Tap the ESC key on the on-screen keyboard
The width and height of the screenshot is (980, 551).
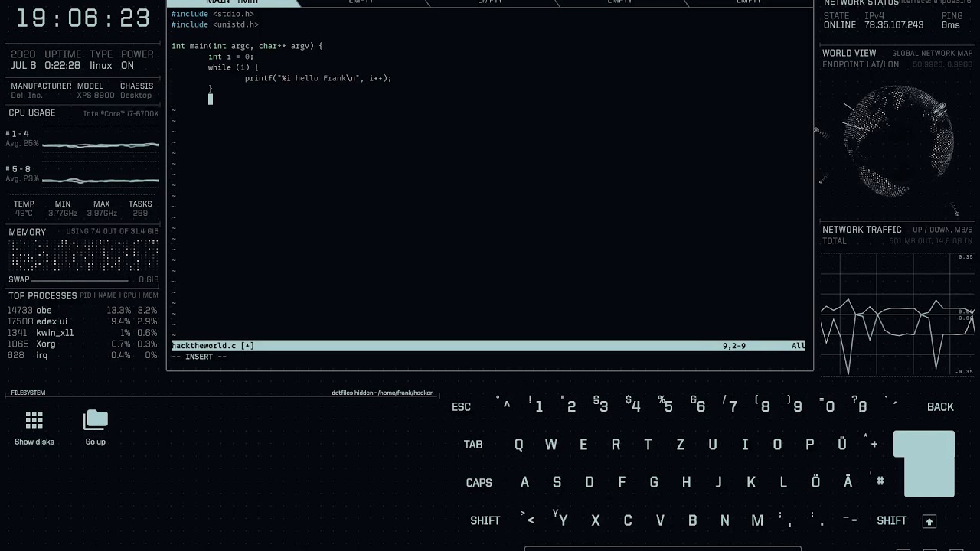point(461,407)
